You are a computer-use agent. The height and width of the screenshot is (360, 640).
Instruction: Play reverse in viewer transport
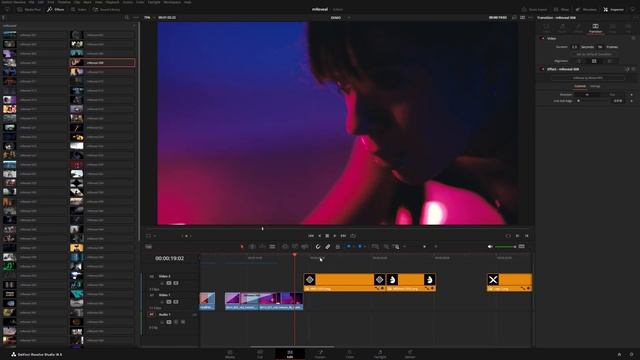(x=319, y=236)
